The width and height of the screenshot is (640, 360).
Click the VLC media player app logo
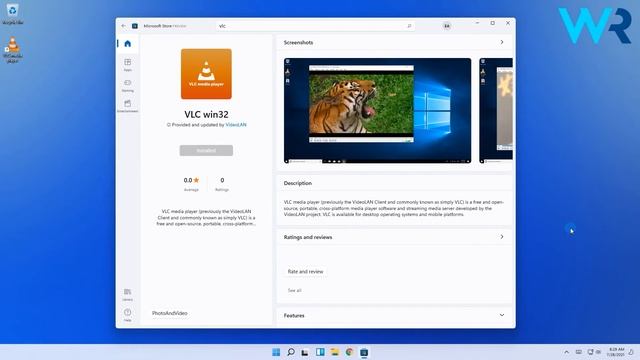(206, 74)
